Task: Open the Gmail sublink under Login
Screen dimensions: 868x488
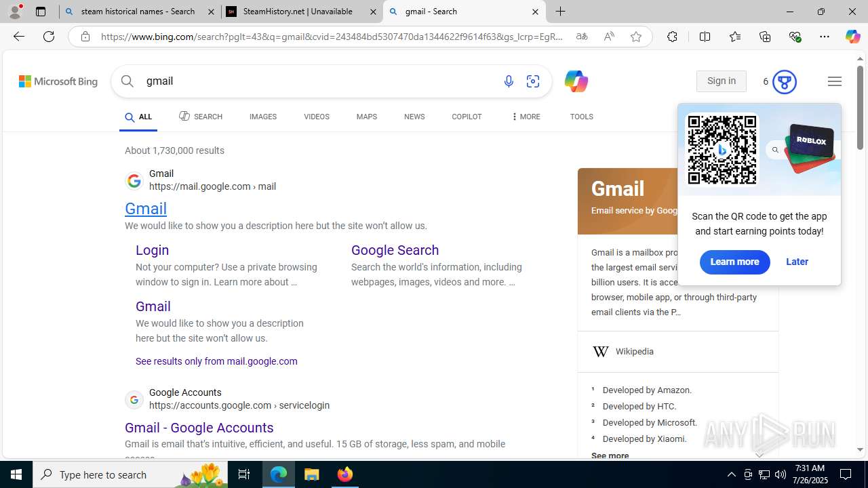Action: pyautogui.click(x=153, y=306)
